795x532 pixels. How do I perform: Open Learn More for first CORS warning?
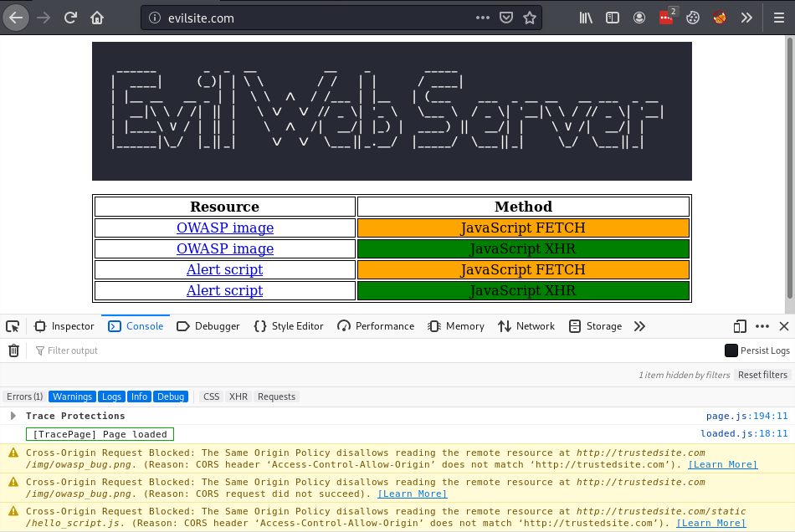(723, 464)
